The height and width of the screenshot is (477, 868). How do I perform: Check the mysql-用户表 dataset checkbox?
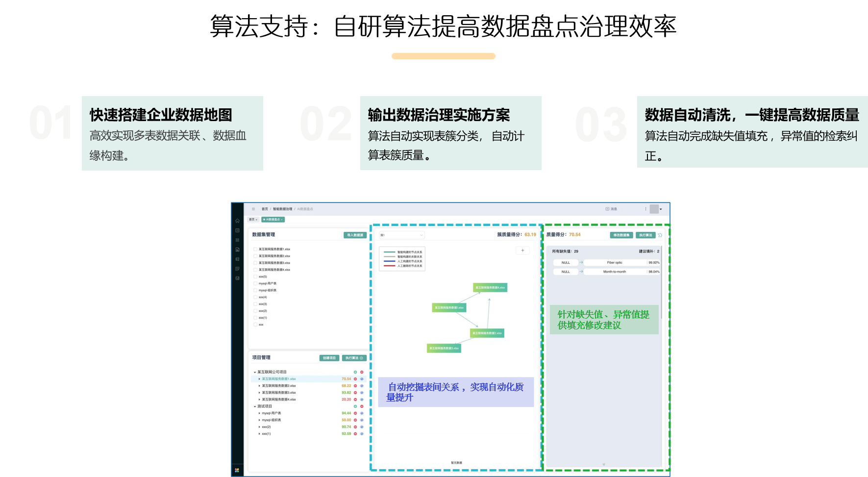tap(255, 283)
